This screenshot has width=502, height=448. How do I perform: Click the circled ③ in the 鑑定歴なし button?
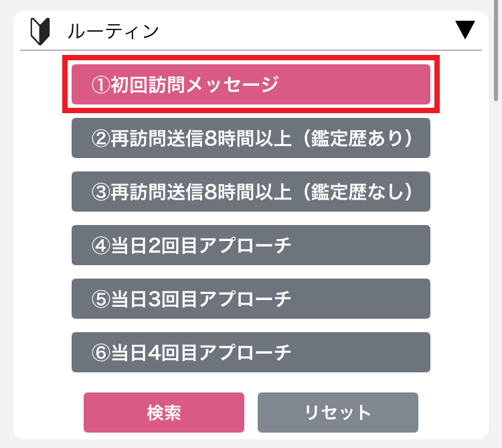coord(101,192)
